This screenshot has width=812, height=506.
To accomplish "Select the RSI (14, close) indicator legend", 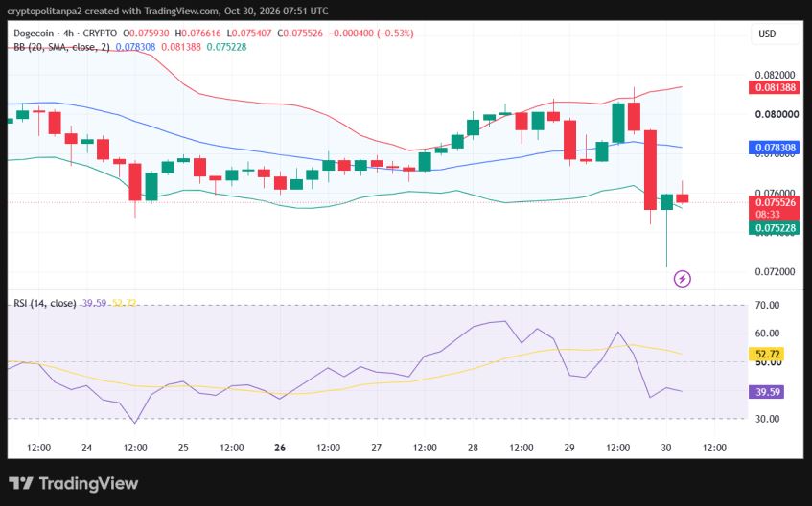I will click(x=45, y=303).
